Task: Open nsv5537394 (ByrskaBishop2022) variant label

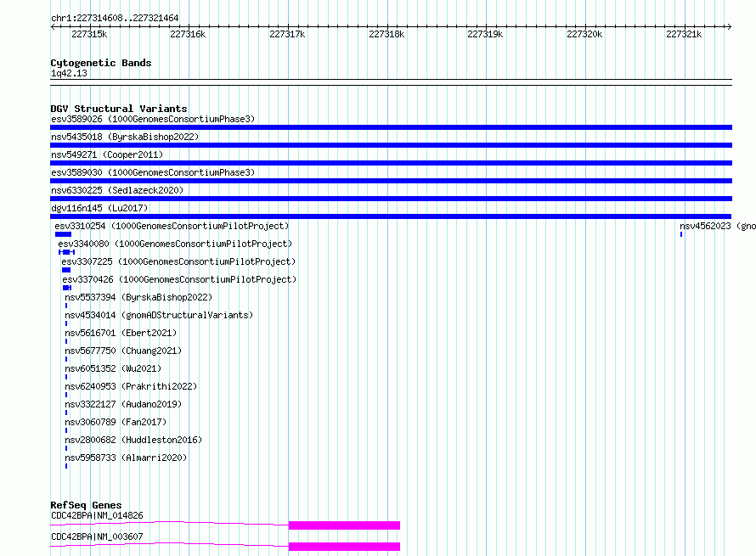Action: pyautogui.click(x=138, y=297)
